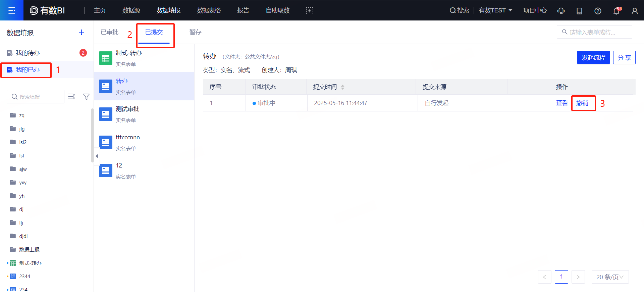The width and height of the screenshot is (644, 292).
Task: Open the 20 条/页 page size dropdown
Action: pyautogui.click(x=610, y=277)
